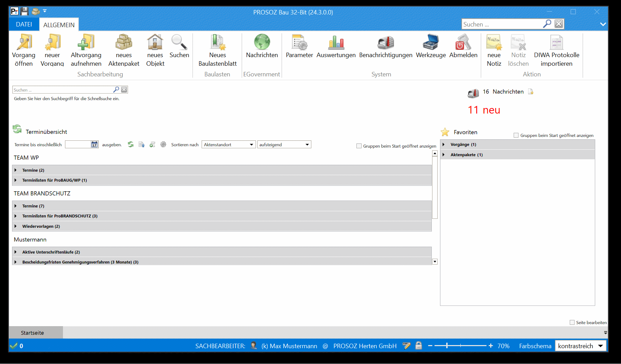Open Nachrichten globe in EGovernment group
This screenshot has width=621, height=364.
tap(262, 46)
